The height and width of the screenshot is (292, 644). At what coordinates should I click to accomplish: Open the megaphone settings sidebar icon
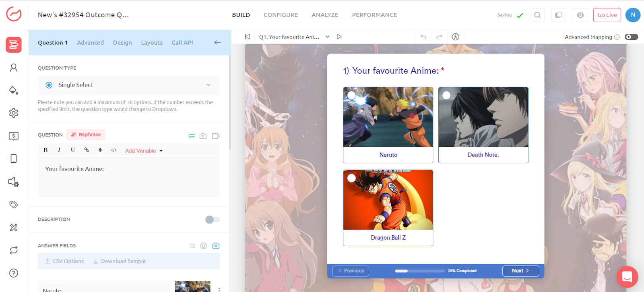point(14,182)
